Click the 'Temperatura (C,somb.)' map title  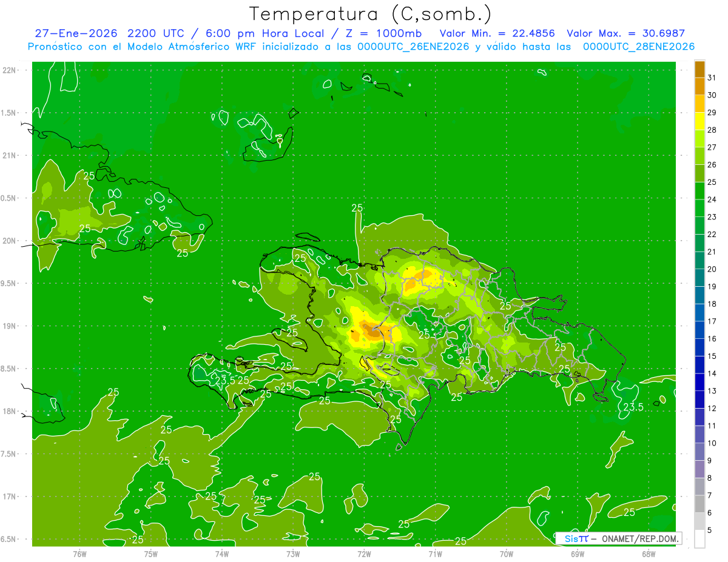click(371, 14)
